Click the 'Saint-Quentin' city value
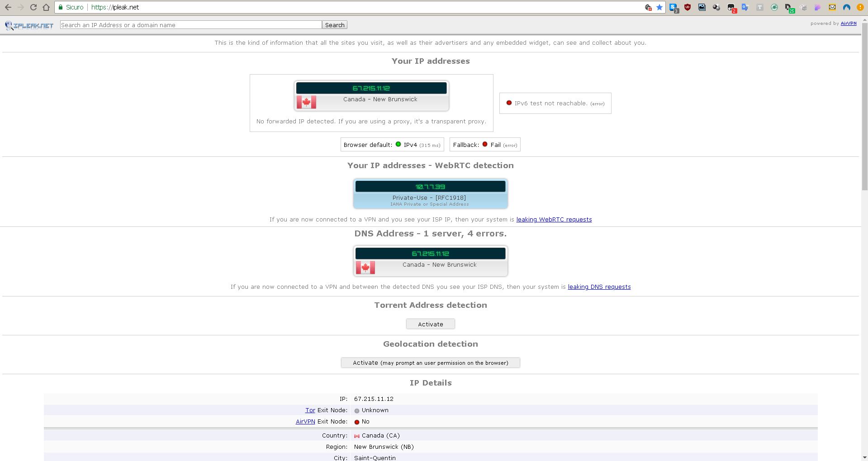The width and height of the screenshot is (868, 461). 375,458
